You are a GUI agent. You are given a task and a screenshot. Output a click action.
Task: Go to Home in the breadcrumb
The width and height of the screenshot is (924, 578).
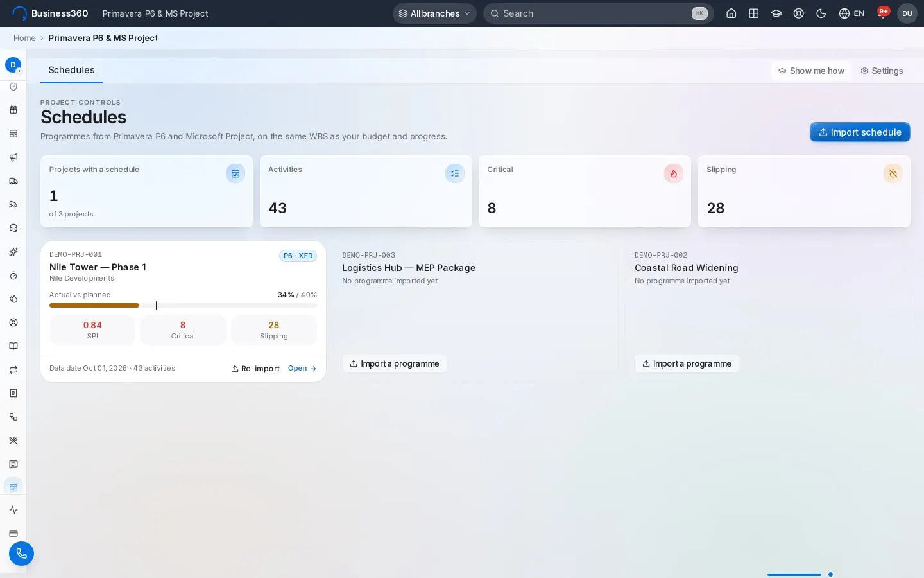click(x=24, y=38)
